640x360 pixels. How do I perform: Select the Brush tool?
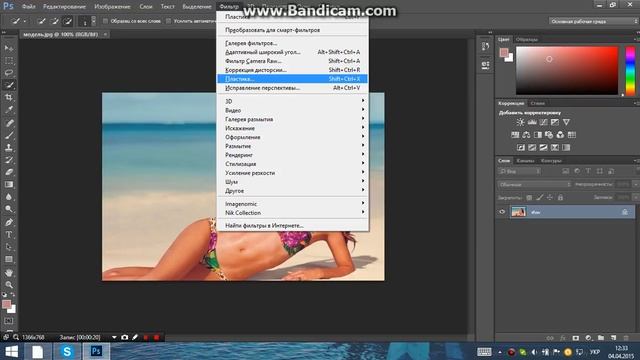click(x=9, y=135)
